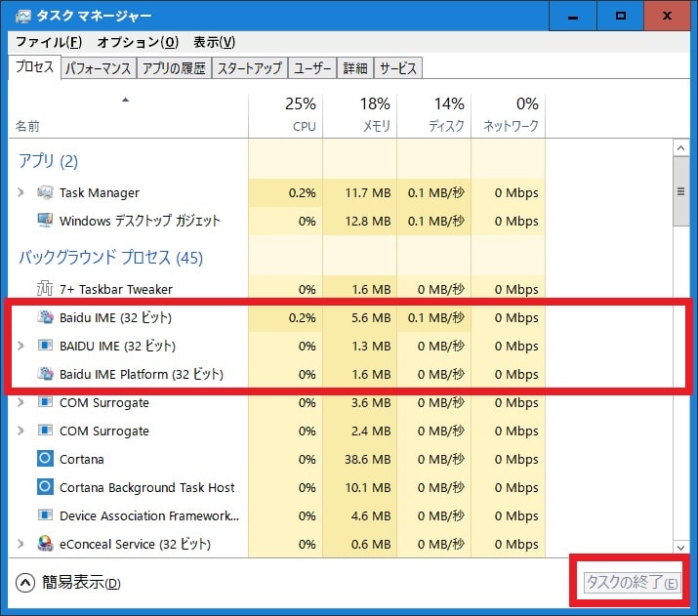Click the Cortana Background Task Host icon
This screenshot has width=698, height=616.
(45, 487)
